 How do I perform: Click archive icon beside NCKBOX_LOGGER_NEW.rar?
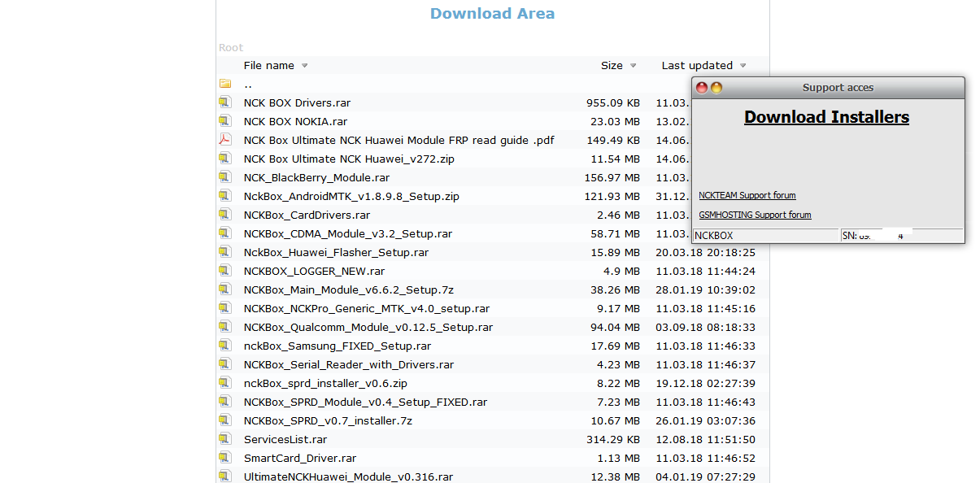coord(225,271)
